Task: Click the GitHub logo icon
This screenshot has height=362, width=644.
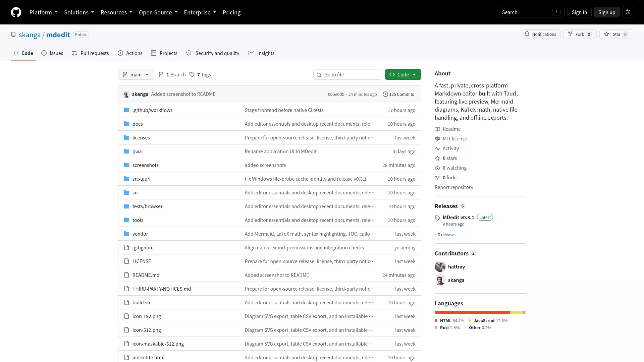Action: tap(16, 12)
